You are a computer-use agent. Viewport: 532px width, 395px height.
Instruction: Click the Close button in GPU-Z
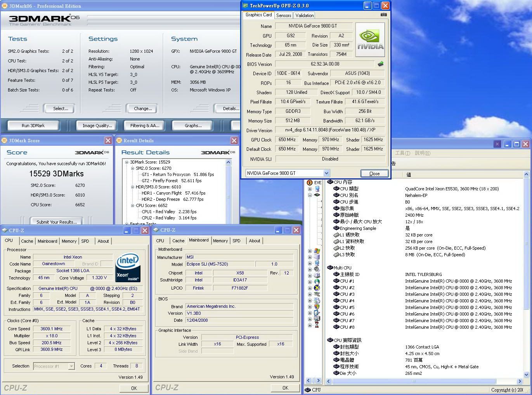coord(374,173)
